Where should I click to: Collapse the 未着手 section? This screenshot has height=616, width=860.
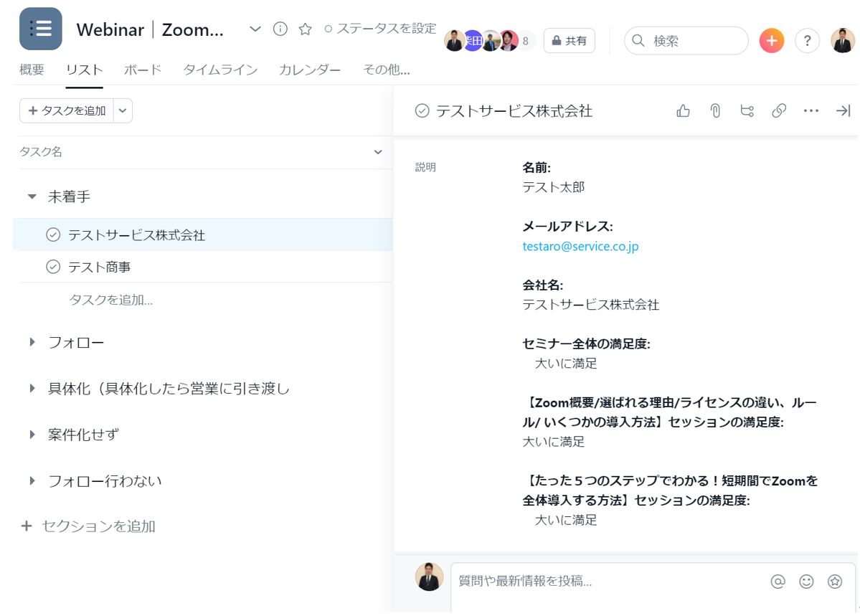[x=32, y=196]
